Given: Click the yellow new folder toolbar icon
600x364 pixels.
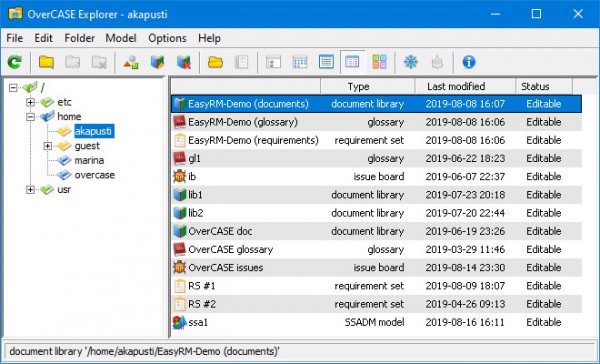Looking at the screenshot, I should tap(46, 62).
